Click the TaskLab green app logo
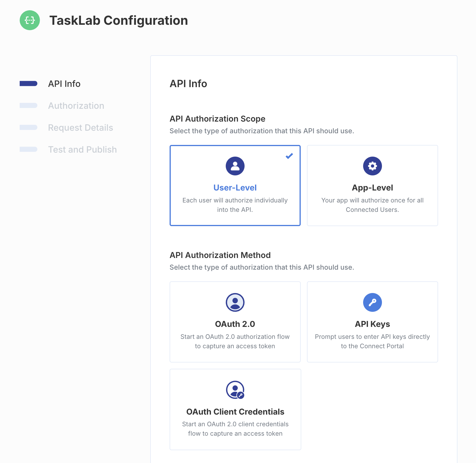Viewport: 476px width, 463px height. tap(30, 20)
